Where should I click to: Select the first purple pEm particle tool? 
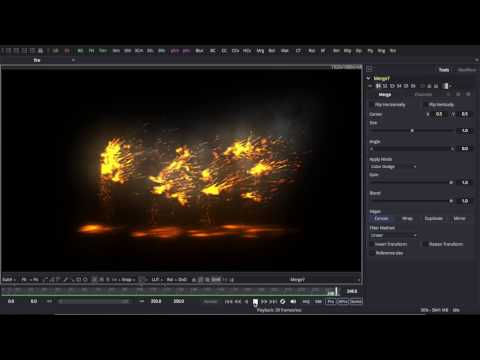point(175,51)
